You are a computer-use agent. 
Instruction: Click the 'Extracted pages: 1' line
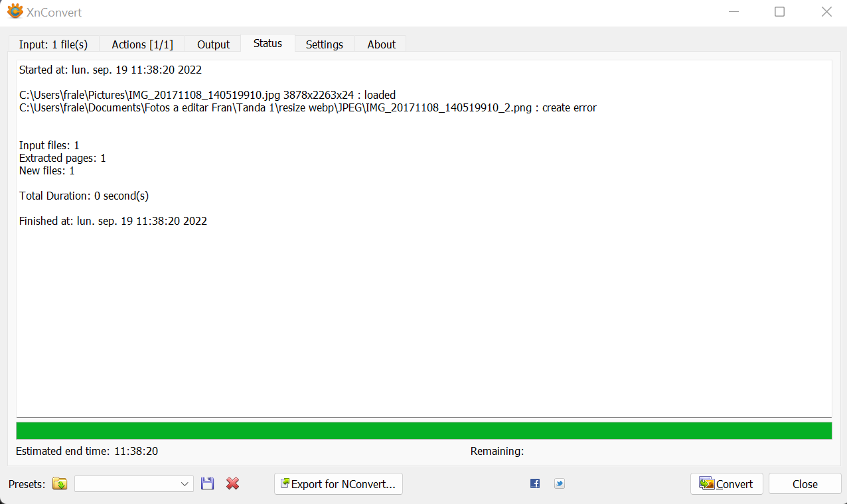click(x=62, y=158)
